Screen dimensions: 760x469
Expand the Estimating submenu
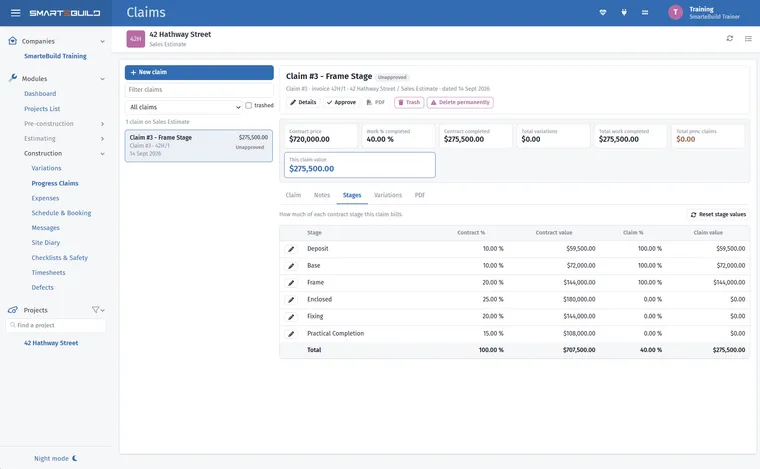coord(102,139)
